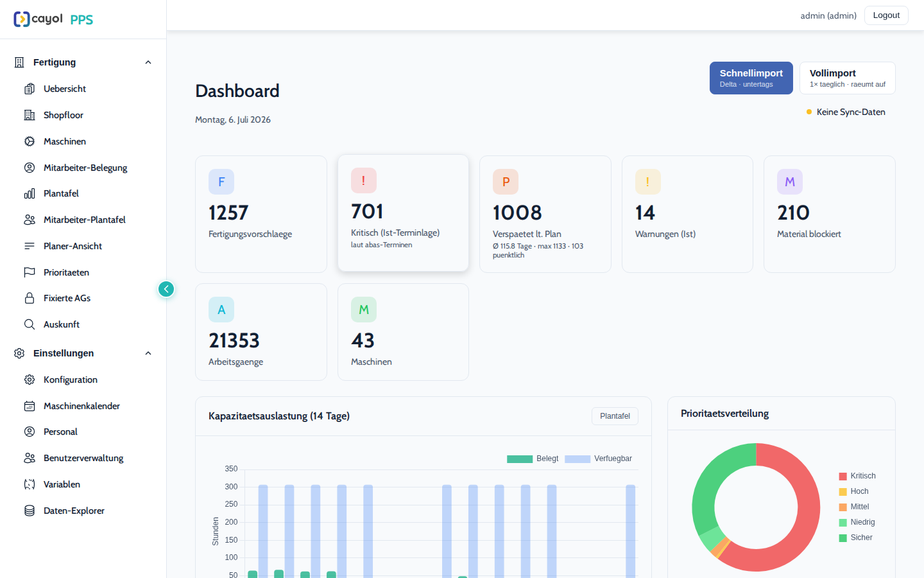Viewport: 924px width, 578px height.
Task: Click the Mitarbeiter-Belegung person icon
Action: (30, 168)
